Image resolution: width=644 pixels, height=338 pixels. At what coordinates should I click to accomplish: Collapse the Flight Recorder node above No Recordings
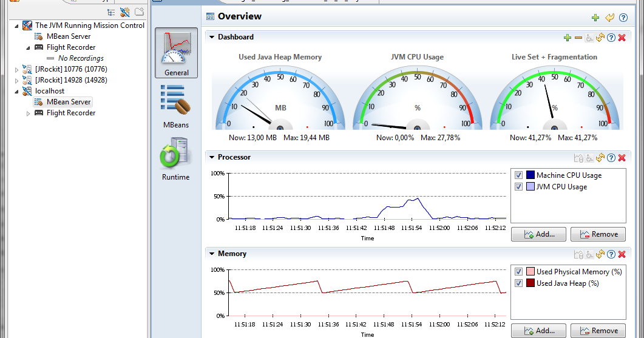(x=28, y=48)
